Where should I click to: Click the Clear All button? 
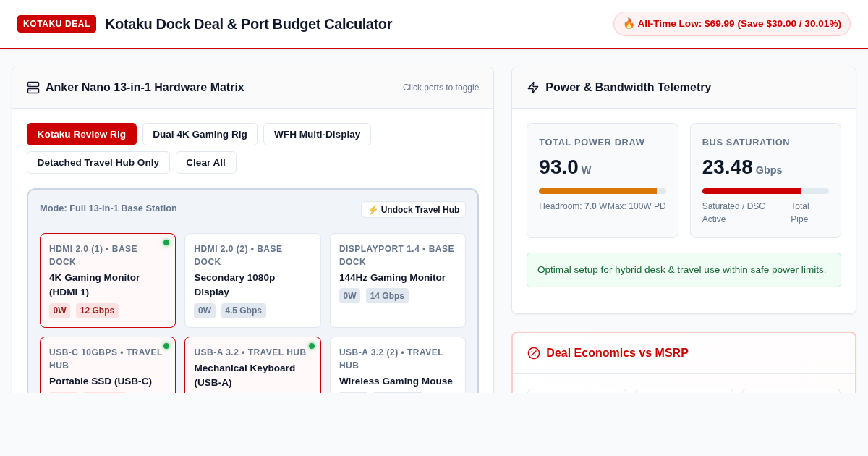[x=205, y=162]
